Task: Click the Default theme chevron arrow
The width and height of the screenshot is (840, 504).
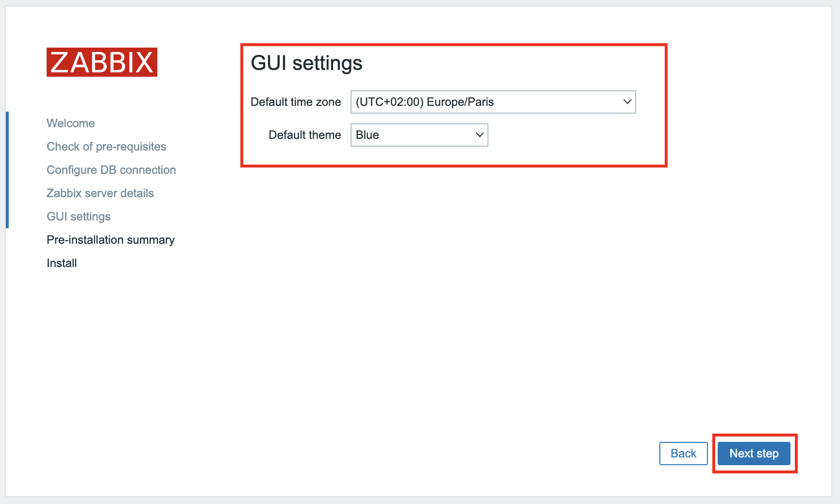Action: click(x=480, y=135)
